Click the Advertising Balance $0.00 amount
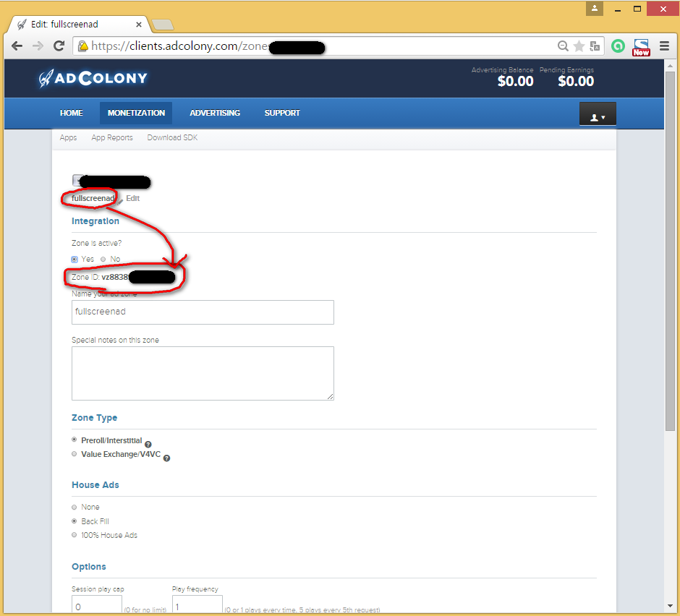The image size is (680, 616). [515, 81]
